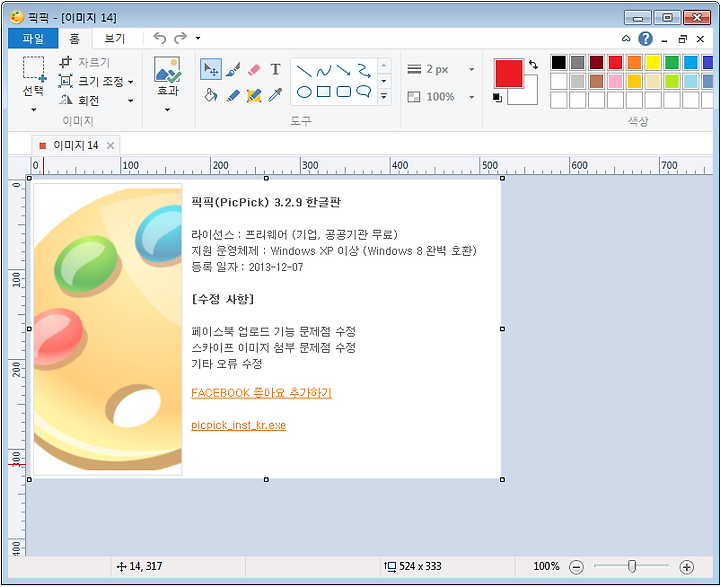This screenshot has width=720, height=587.
Task: Click the dashed 선택 selection tool
Action: (34, 69)
